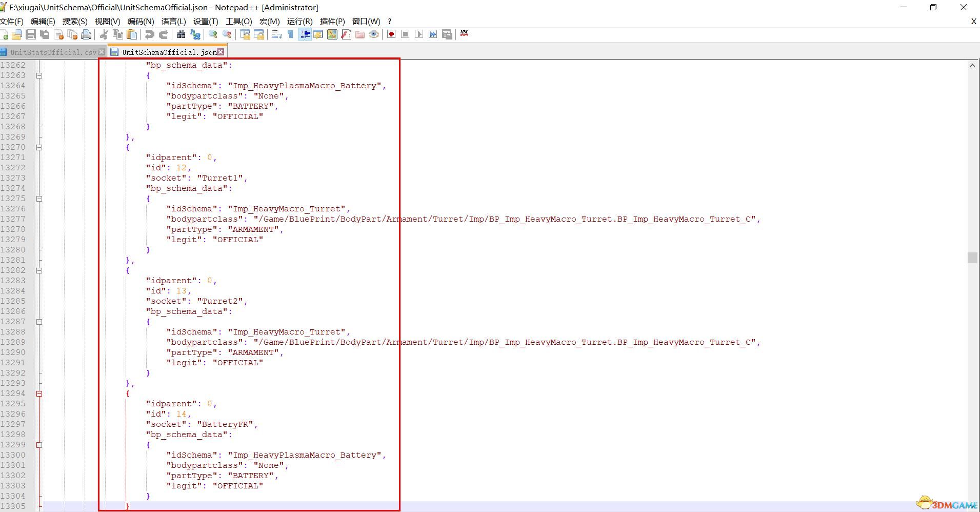The height and width of the screenshot is (512, 980).
Task: Toggle the word wrap toolbar button
Action: click(277, 34)
